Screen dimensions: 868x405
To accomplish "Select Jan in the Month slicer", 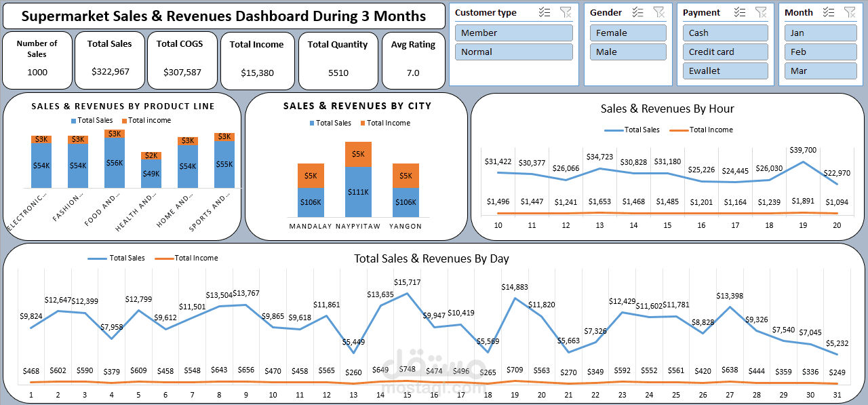I will [821, 33].
